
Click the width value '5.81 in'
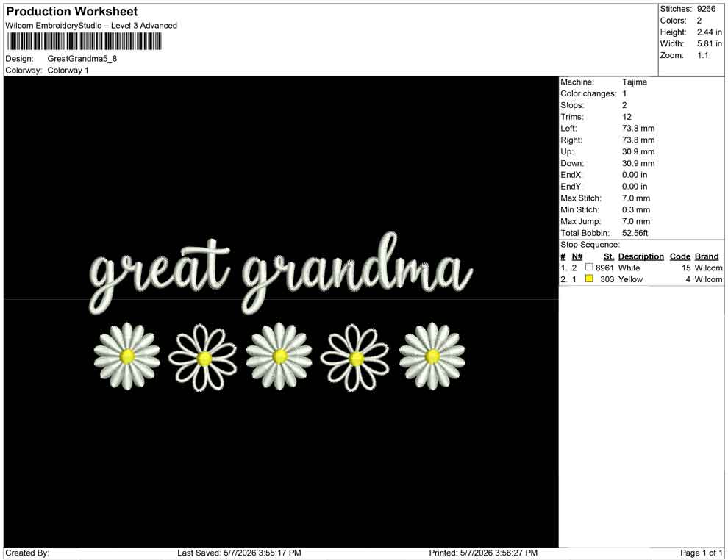(709, 43)
